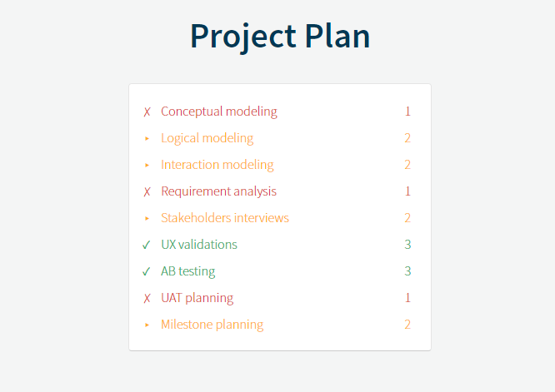Open the Logical modeling item
The height and width of the screenshot is (392, 555).
click(x=207, y=138)
